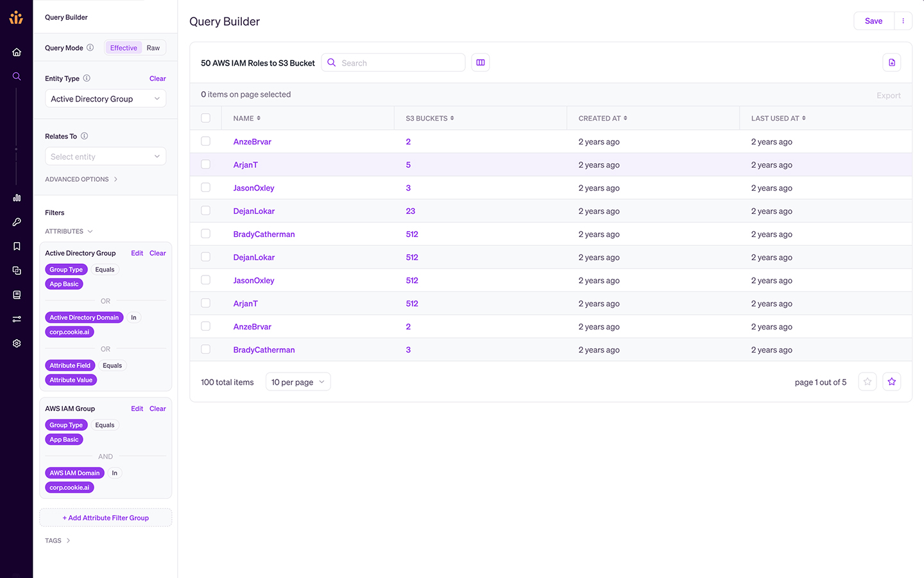Add Attribute Filter Group
The width and height of the screenshot is (924, 578).
point(106,518)
